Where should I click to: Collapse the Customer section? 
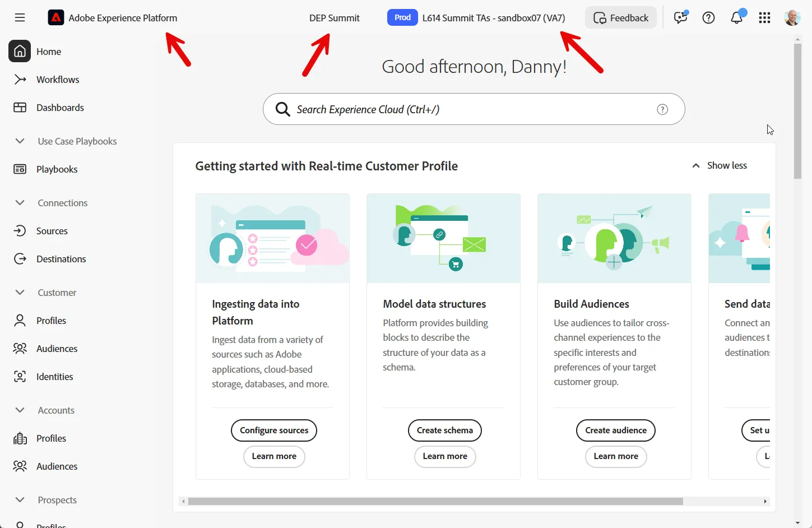pyautogui.click(x=20, y=293)
